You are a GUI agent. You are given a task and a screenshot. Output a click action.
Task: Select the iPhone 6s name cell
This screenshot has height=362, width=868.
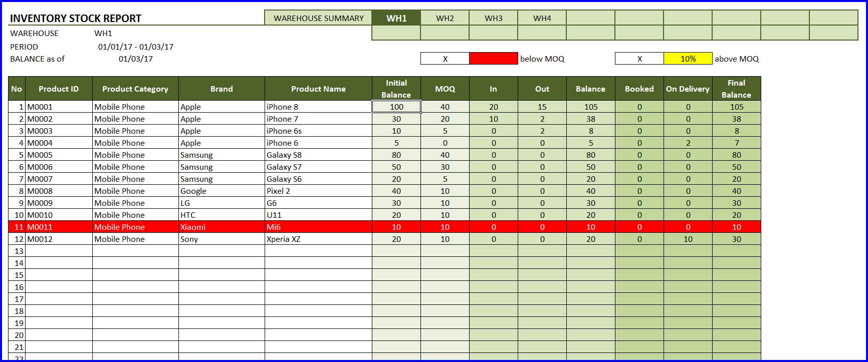pyautogui.click(x=318, y=131)
